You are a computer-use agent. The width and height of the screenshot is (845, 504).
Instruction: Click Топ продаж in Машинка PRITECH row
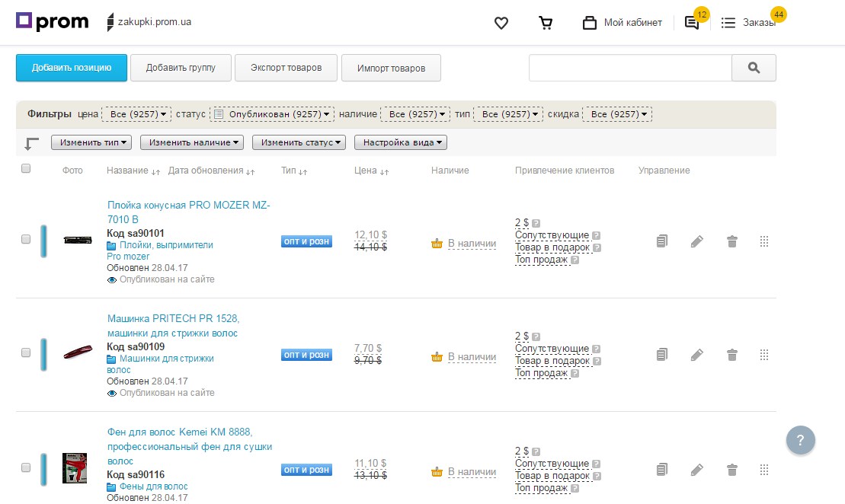(541, 372)
